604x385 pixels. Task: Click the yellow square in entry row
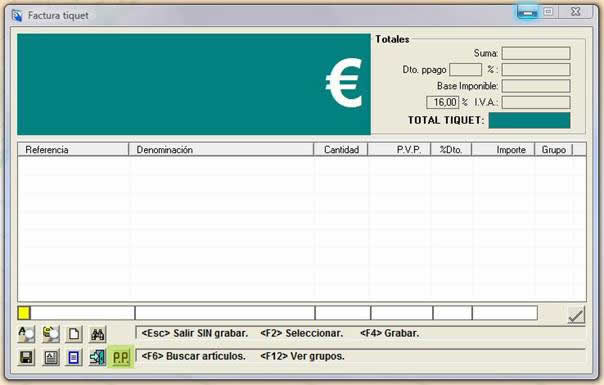pos(24,313)
